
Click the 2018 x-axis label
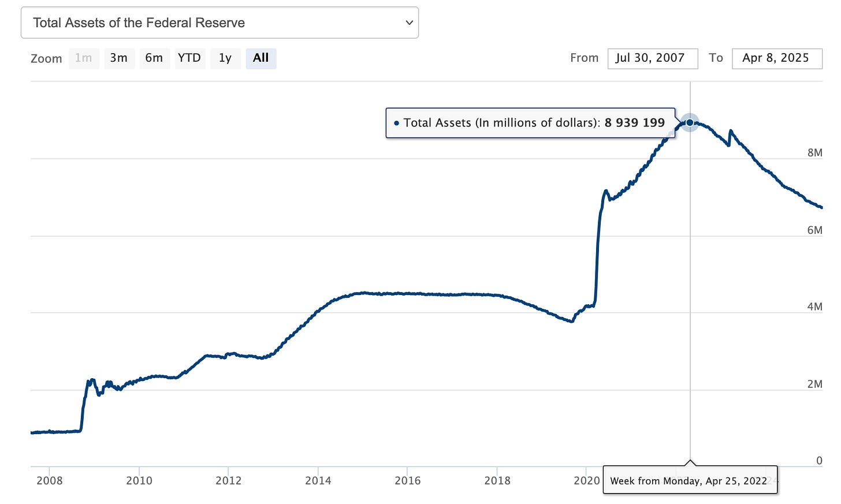(x=497, y=480)
